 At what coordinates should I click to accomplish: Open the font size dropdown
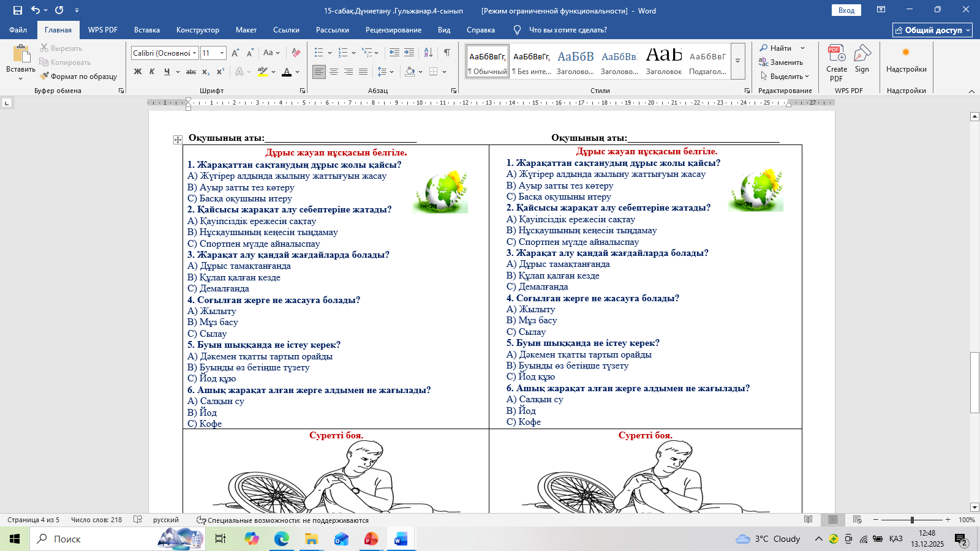(222, 53)
